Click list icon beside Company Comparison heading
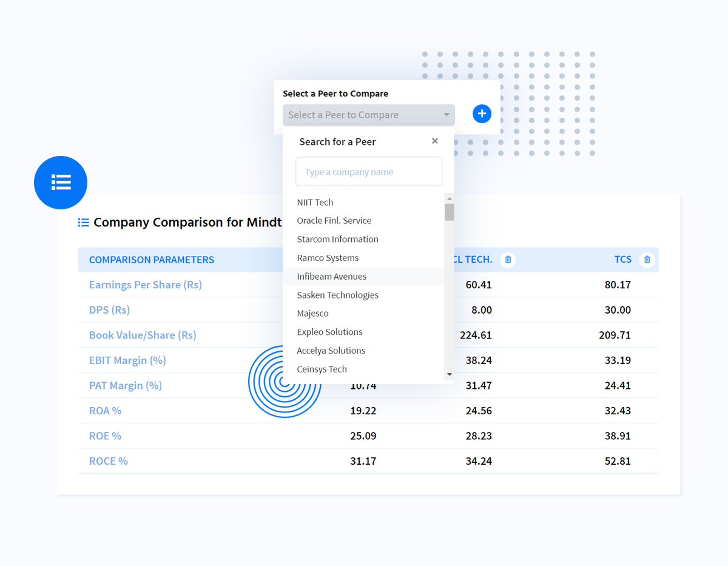728x566 pixels. (84, 223)
